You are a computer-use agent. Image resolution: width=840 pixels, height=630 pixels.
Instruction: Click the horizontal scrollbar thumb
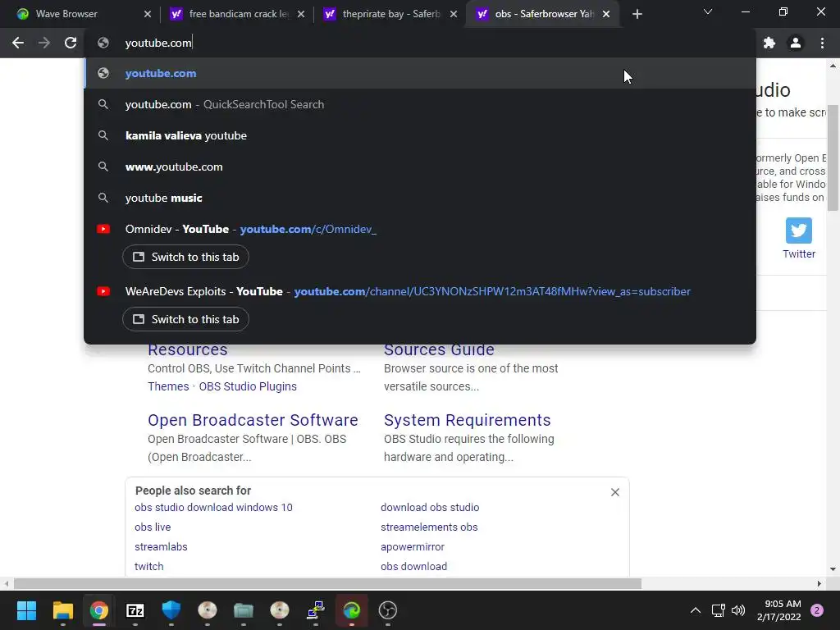[327, 583]
